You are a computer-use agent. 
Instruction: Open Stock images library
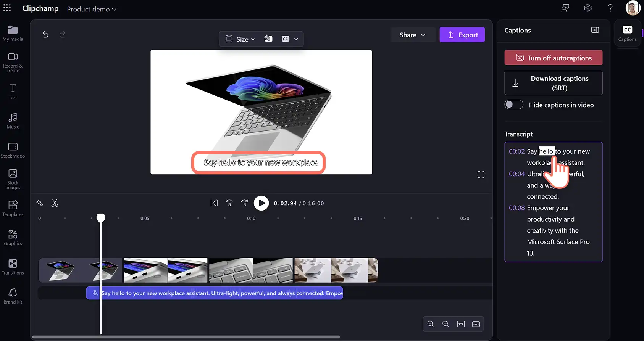[x=13, y=179]
